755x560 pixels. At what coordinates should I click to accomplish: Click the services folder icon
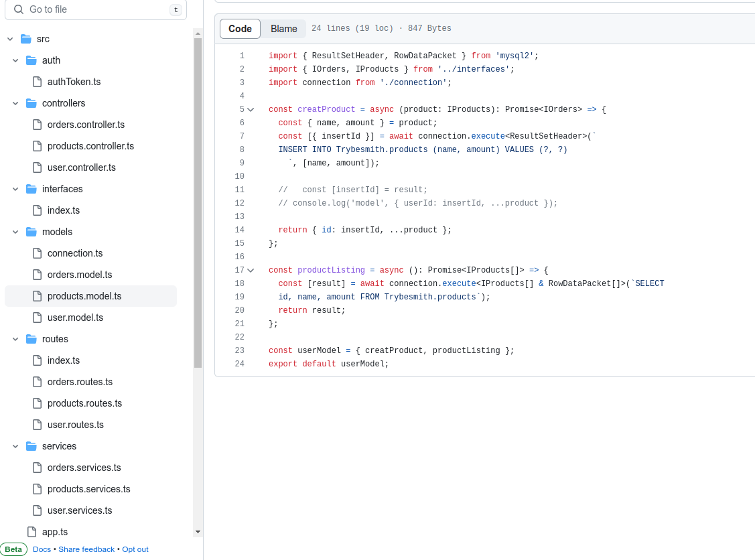coord(31,446)
